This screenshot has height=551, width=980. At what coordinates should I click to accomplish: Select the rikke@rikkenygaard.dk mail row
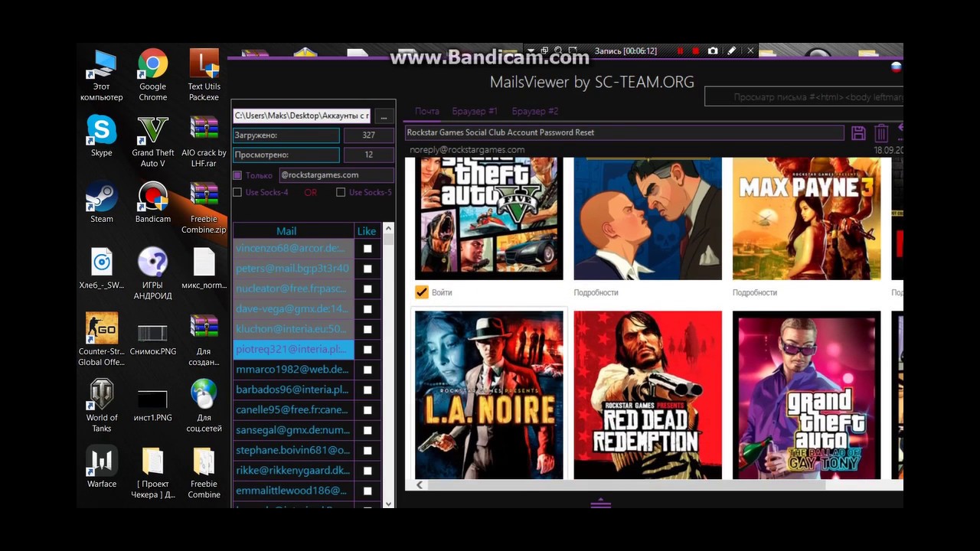coord(293,471)
